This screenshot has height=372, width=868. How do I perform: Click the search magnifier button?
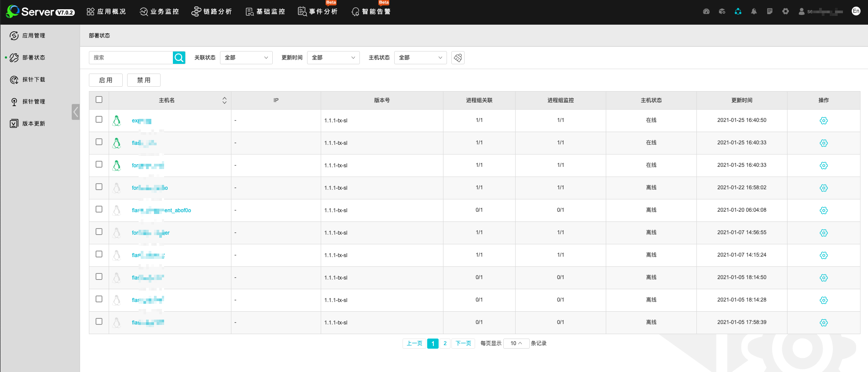[179, 58]
